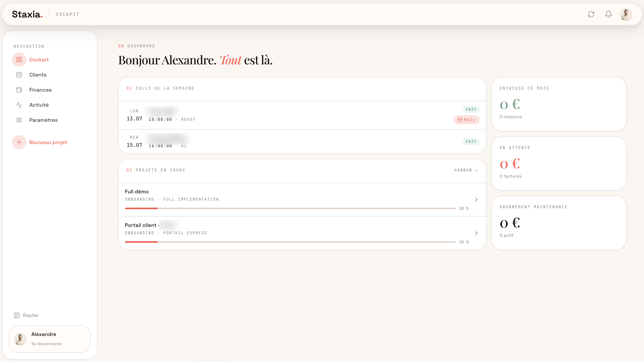Toggle FAIT status on 13.07 call
644x362 pixels.
click(x=471, y=109)
